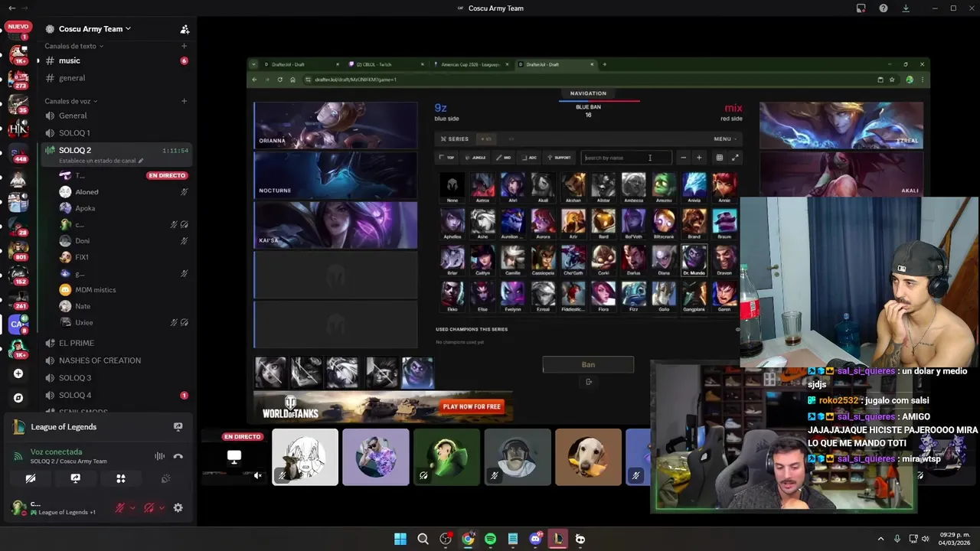Open Discord user settings gear
Viewport: 980px width, 551px height.
click(178, 507)
